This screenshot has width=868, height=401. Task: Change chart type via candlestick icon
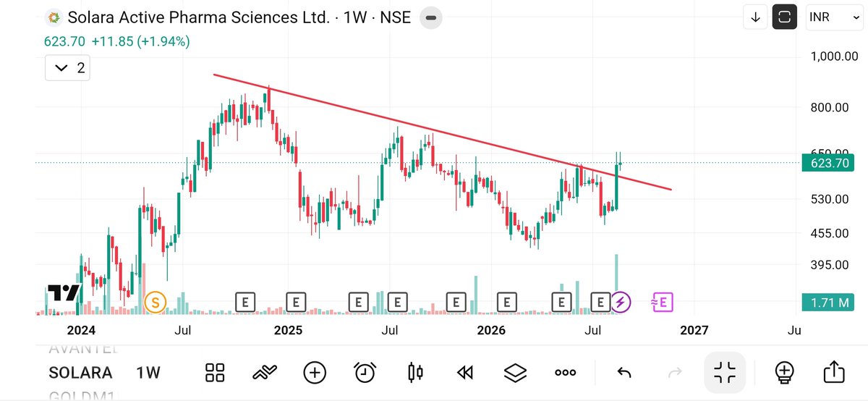pyautogui.click(x=415, y=373)
